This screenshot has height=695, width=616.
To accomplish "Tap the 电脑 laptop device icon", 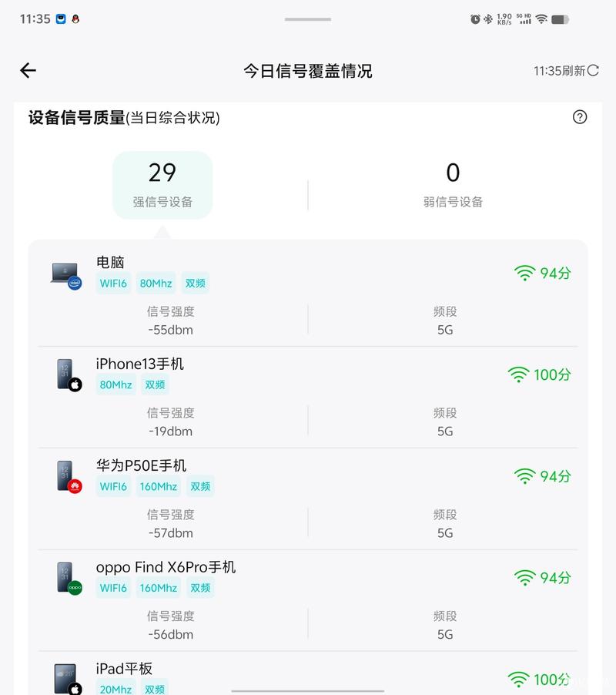I will coord(66,276).
